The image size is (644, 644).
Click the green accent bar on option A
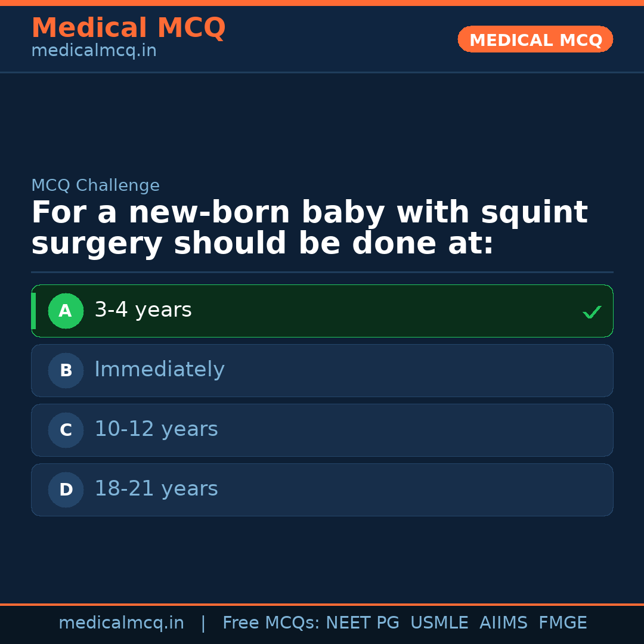pyautogui.click(x=33, y=311)
